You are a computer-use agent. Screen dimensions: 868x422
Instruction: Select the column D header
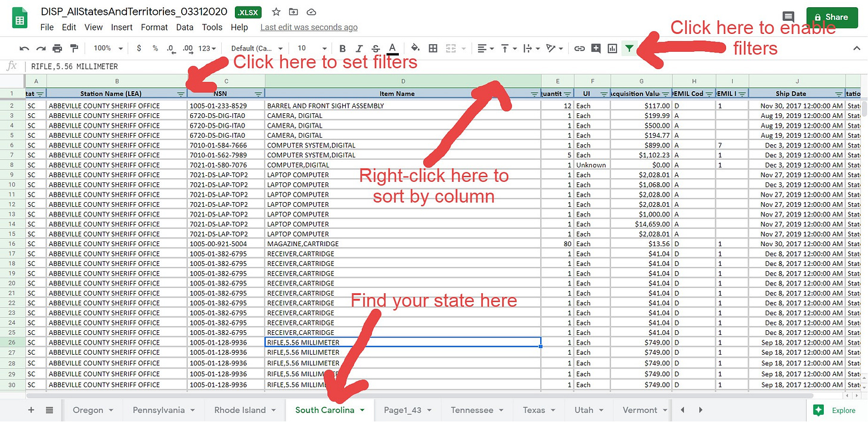click(403, 81)
